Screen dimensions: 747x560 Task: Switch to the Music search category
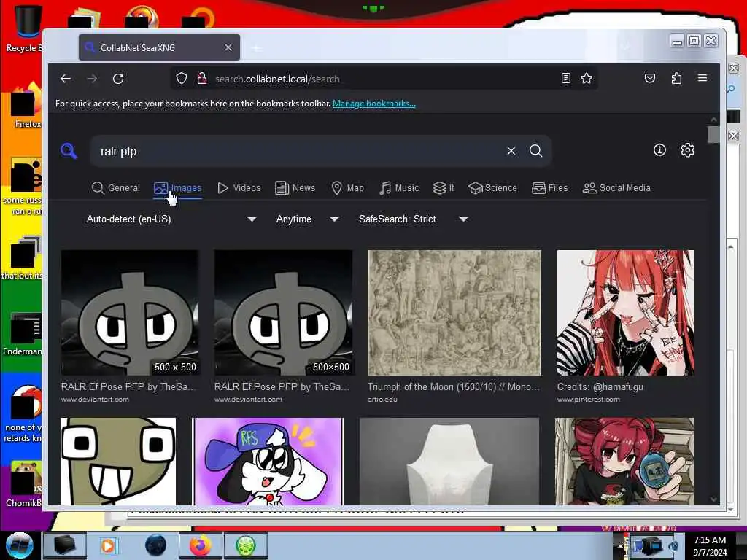399,188
